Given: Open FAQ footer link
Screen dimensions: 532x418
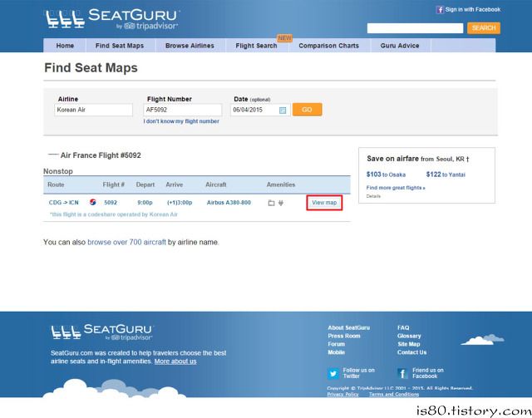Looking at the screenshot, I should (x=403, y=327).
